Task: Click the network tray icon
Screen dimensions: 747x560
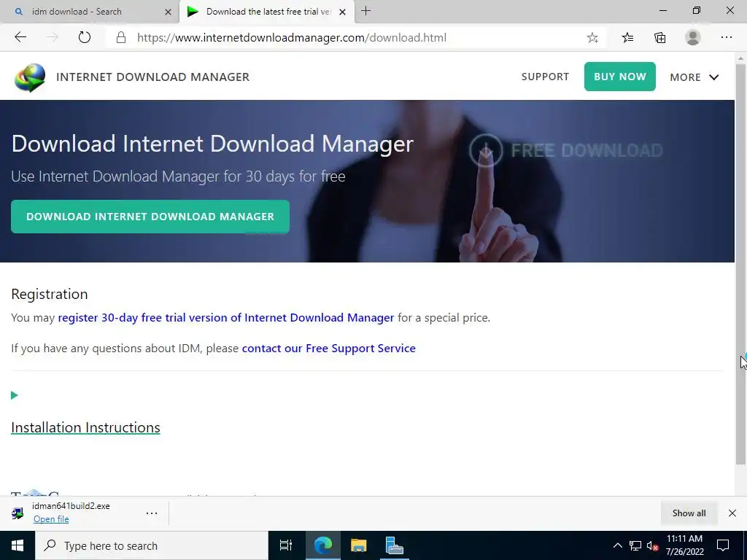Action: (635, 545)
